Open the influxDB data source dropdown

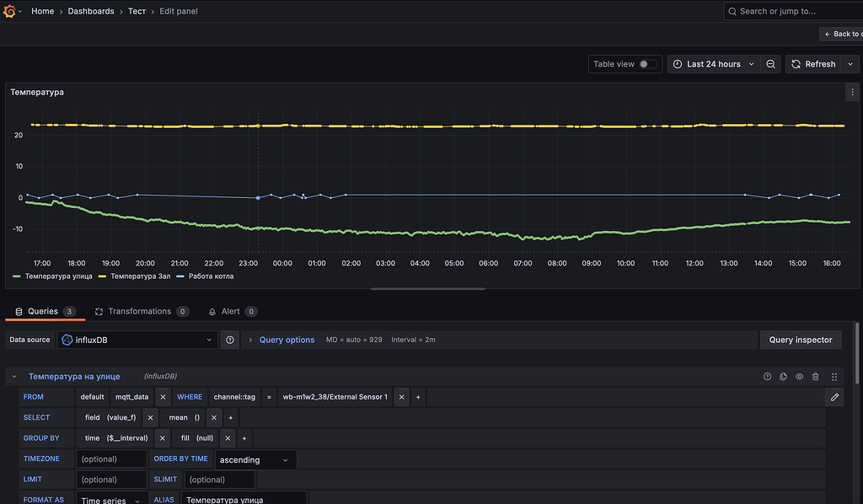pyautogui.click(x=137, y=339)
